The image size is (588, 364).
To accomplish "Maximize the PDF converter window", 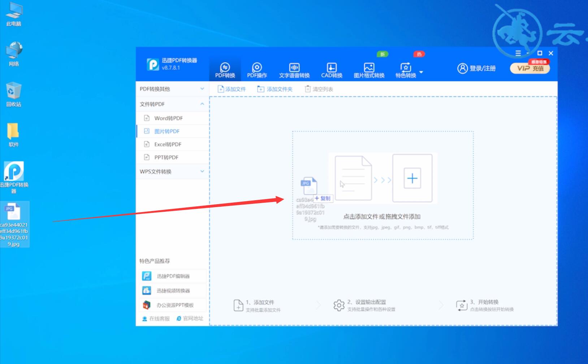I will click(540, 53).
